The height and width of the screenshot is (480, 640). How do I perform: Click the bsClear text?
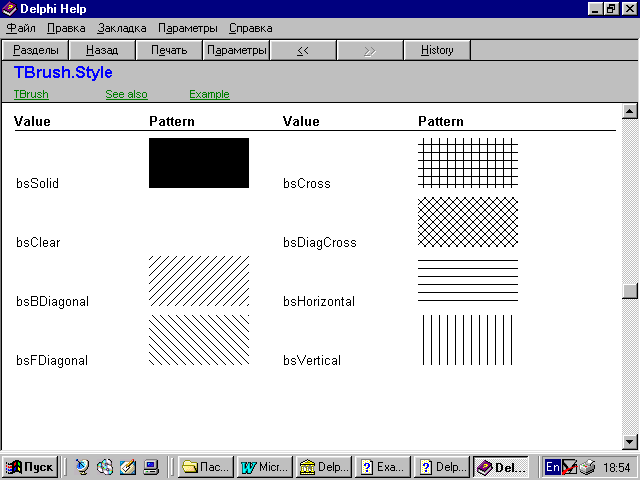click(x=38, y=242)
